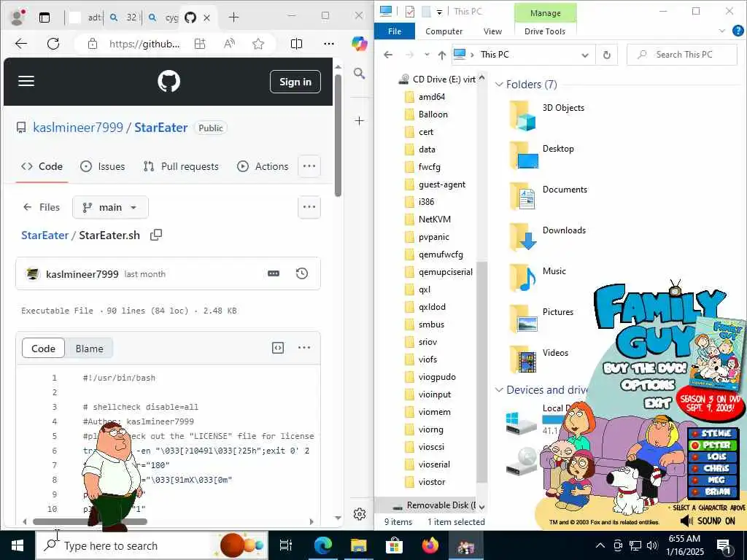Expand commit message ellipsis icon
The image size is (747, 560).
click(274, 273)
